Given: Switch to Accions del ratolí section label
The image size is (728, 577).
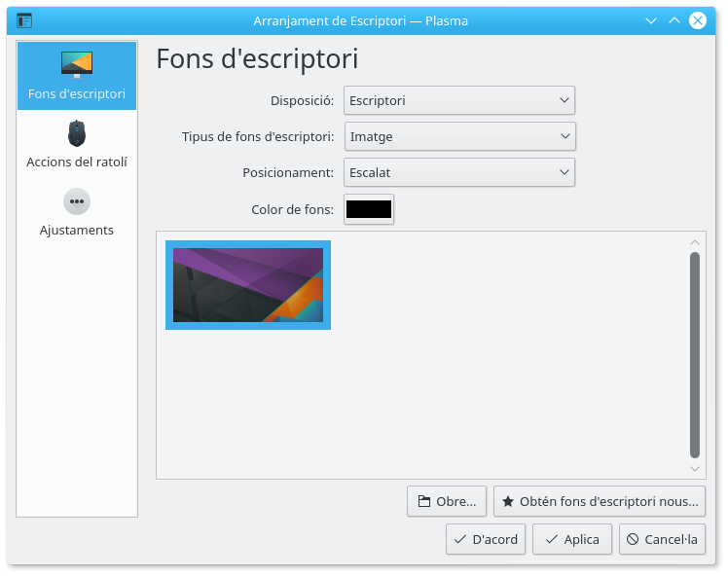Looking at the screenshot, I should 77,162.
